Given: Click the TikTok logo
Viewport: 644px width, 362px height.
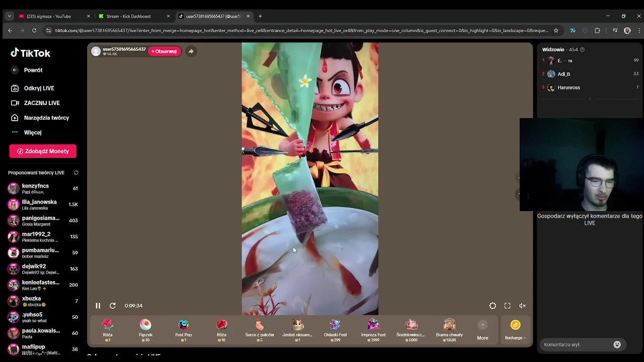Looking at the screenshot, I should [30, 53].
